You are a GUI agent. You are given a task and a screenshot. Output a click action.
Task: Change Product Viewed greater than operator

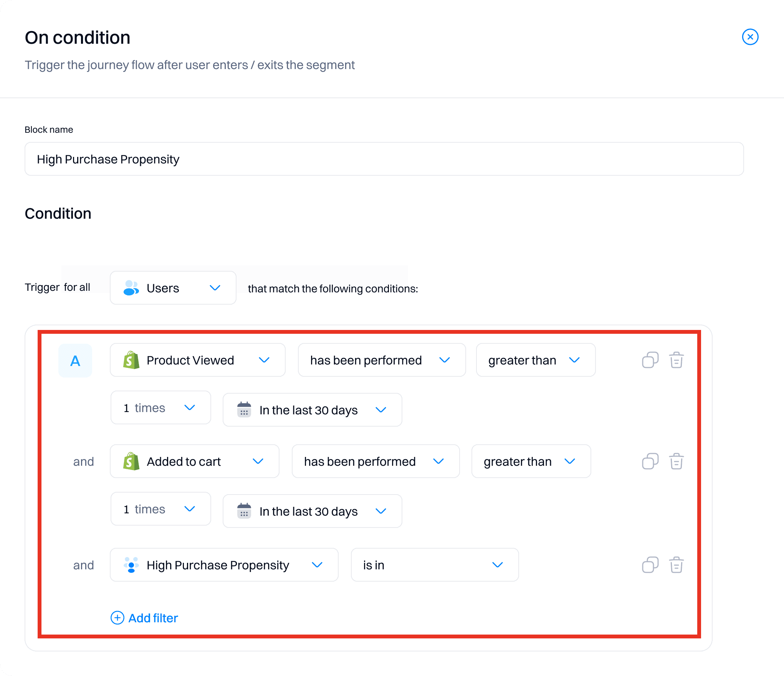coord(535,360)
